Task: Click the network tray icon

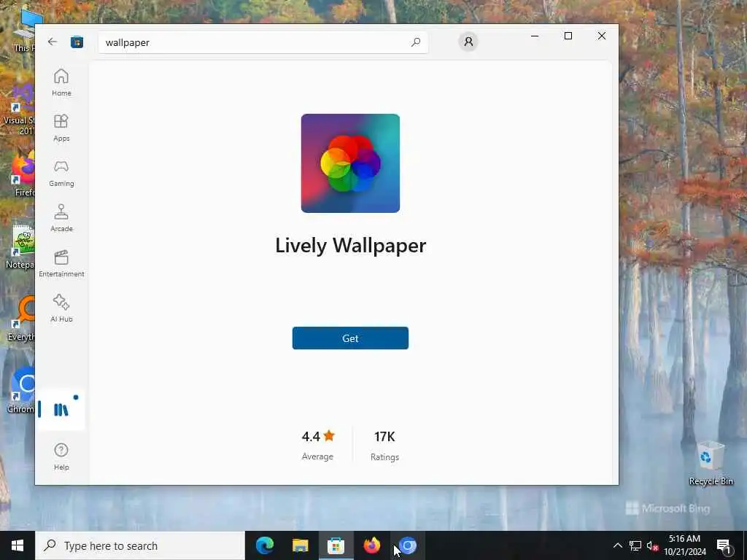Action: click(635, 545)
